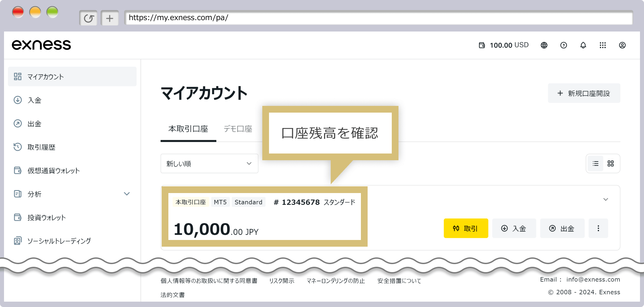The width and height of the screenshot is (644, 307).
Task: Open the 個人情報等のお取扱いに関する同意書 link
Action: coord(209,281)
